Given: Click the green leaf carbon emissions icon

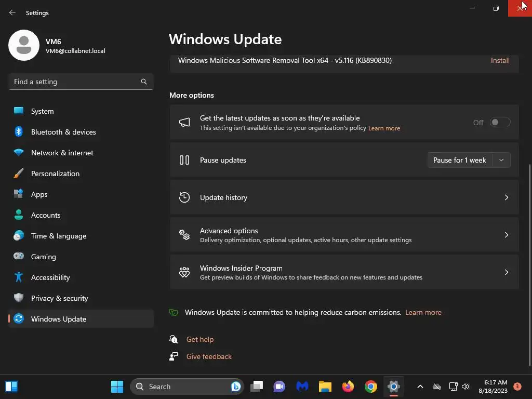Looking at the screenshot, I should tap(174, 312).
